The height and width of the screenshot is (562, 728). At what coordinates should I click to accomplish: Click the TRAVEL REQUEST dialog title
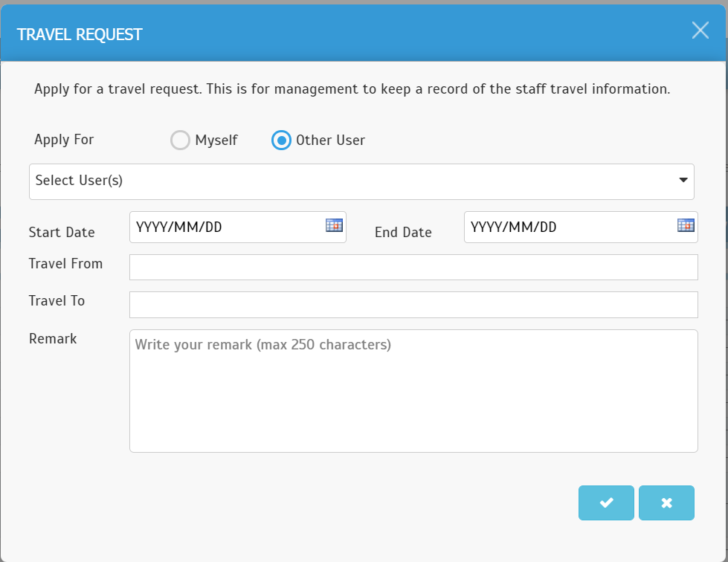tap(80, 34)
